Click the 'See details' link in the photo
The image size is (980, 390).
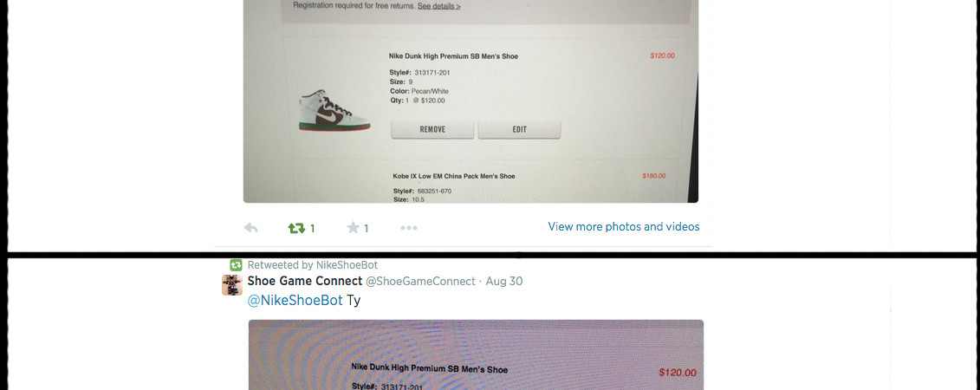pos(438,6)
